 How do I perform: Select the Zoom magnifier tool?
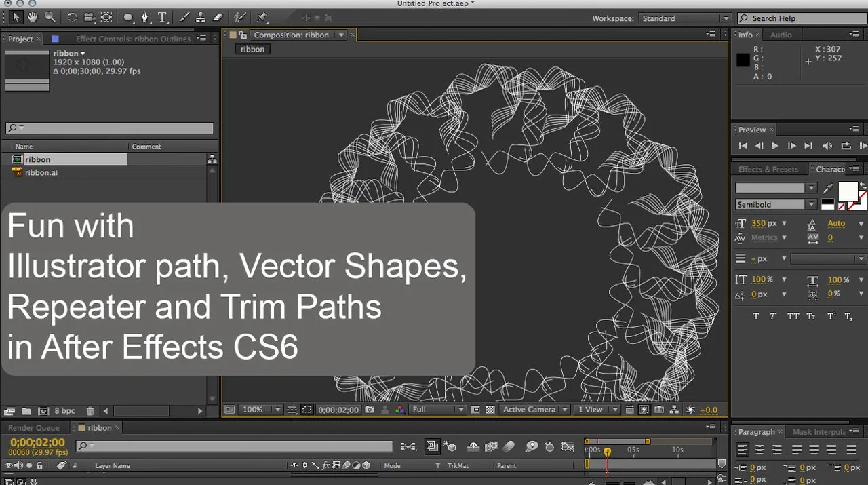point(50,17)
